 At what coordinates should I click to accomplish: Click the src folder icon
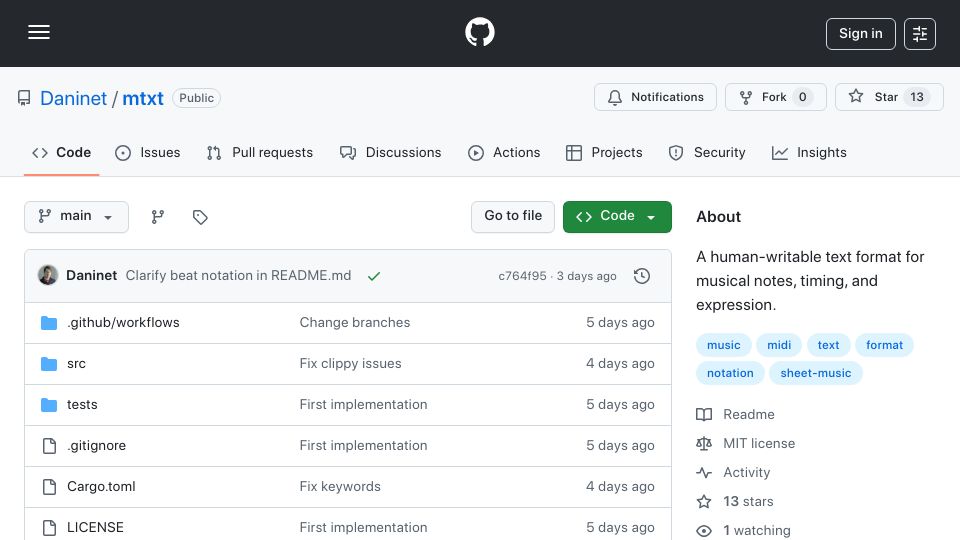click(x=49, y=364)
